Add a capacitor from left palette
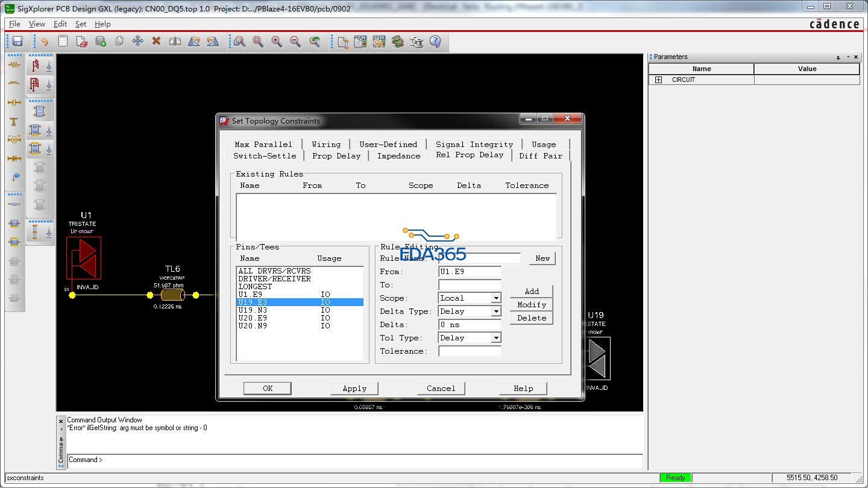The height and width of the screenshot is (488, 868). tap(14, 102)
